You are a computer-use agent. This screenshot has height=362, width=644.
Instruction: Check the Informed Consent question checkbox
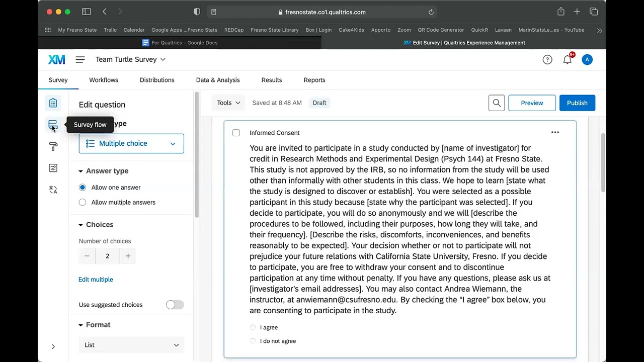(236, 133)
